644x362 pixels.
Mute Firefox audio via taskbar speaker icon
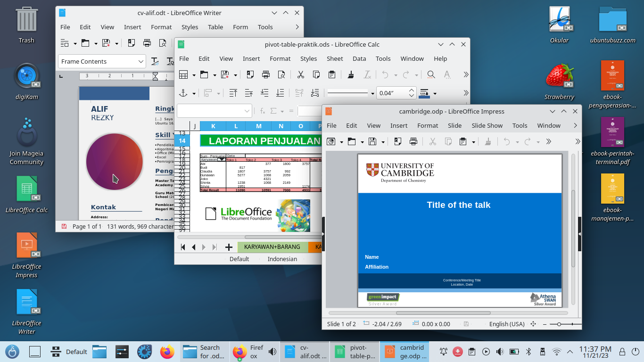click(272, 352)
